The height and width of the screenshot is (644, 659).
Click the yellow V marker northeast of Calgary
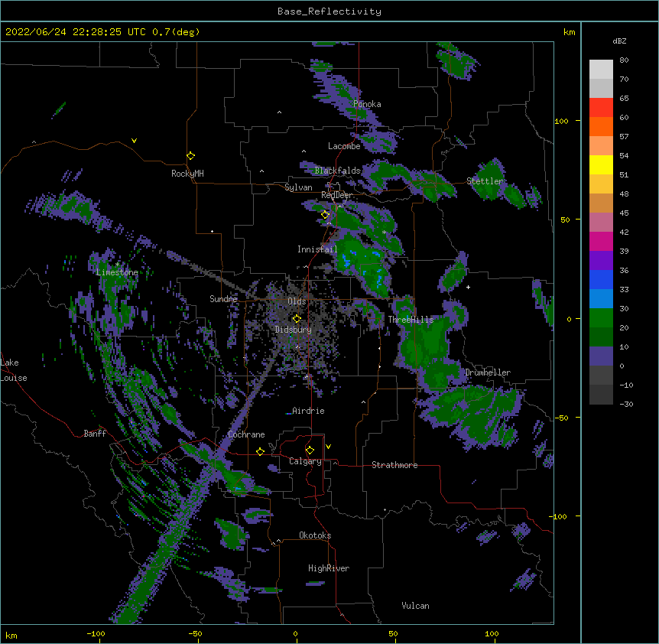point(328,447)
